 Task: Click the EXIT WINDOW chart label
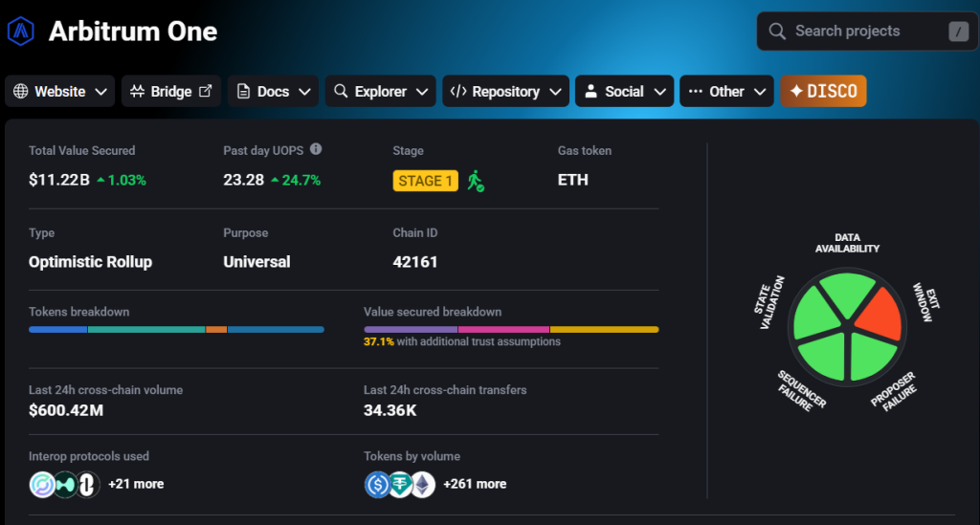coord(925,301)
